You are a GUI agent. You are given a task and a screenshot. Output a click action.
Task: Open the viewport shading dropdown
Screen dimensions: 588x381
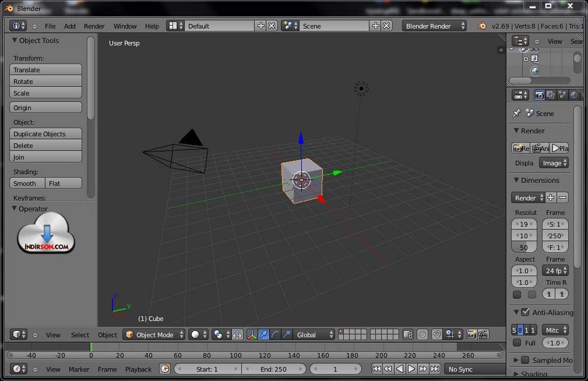(198, 334)
